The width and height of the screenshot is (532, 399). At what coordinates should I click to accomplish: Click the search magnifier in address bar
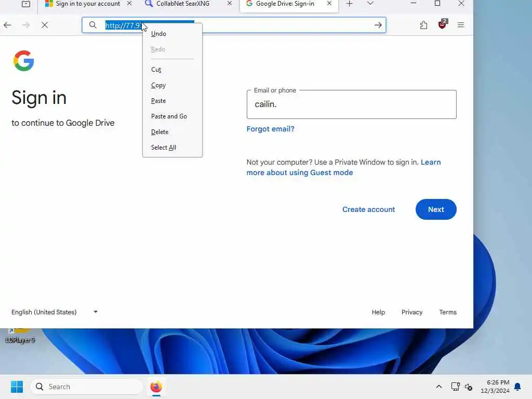[92, 25]
